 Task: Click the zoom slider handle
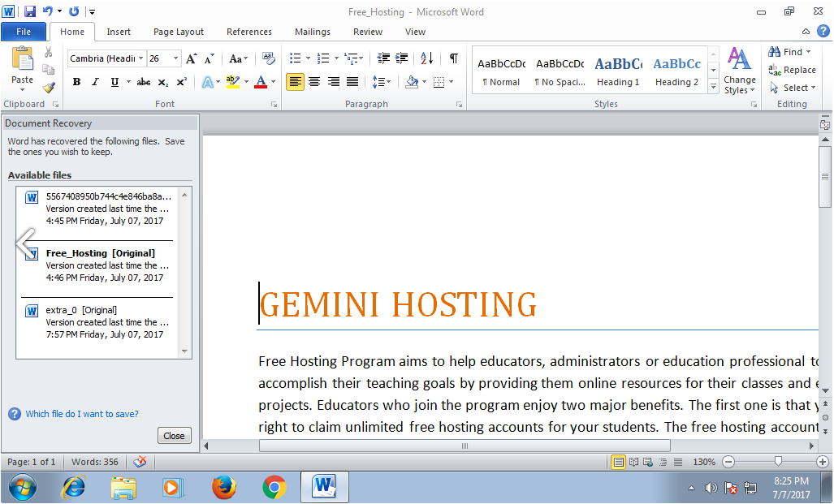778,462
